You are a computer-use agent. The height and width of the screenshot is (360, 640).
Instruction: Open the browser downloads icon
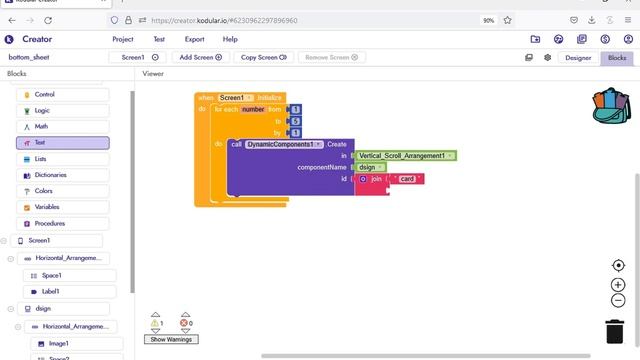pos(591,20)
